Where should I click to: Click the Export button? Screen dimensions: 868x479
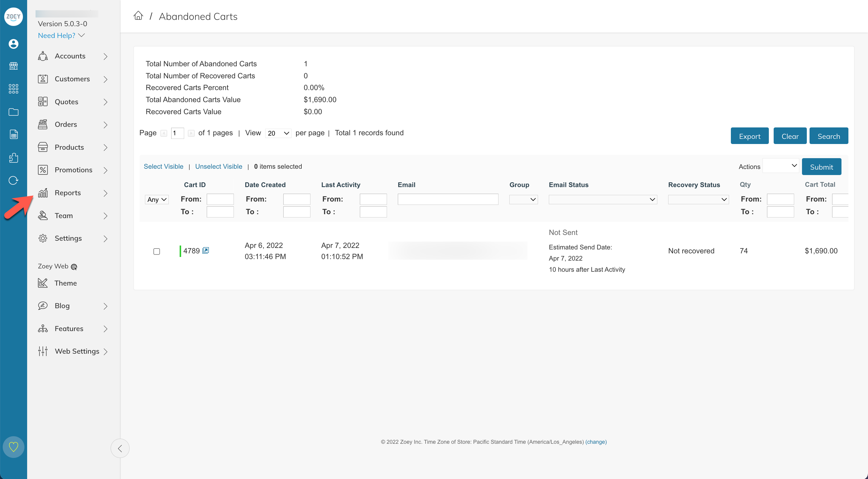(x=749, y=136)
